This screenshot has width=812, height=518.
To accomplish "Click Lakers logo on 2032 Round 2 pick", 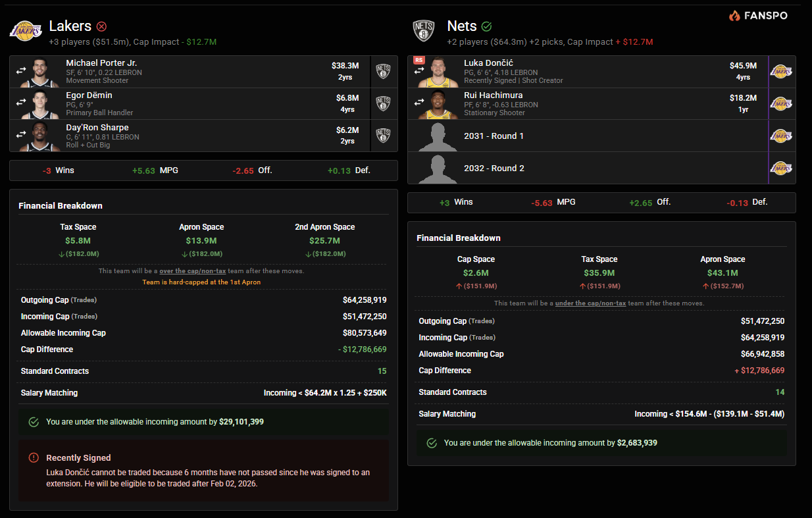I will pos(781,168).
